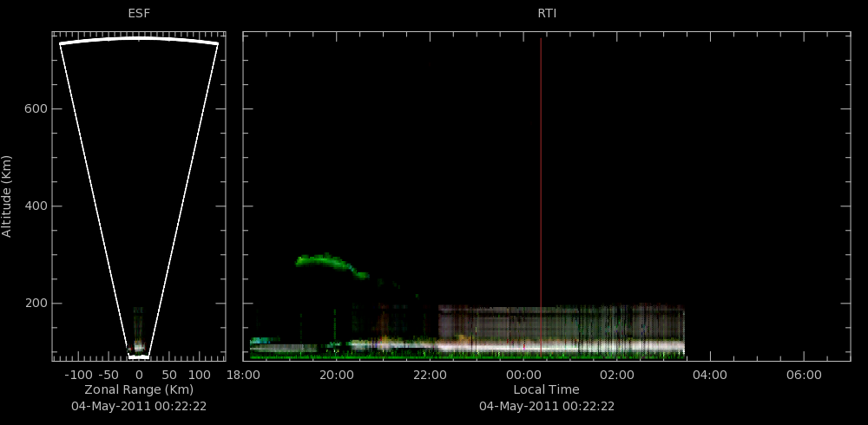The image size is (868, 425).
Task: Click the timestamp under the ESF plot
Action: (x=139, y=406)
